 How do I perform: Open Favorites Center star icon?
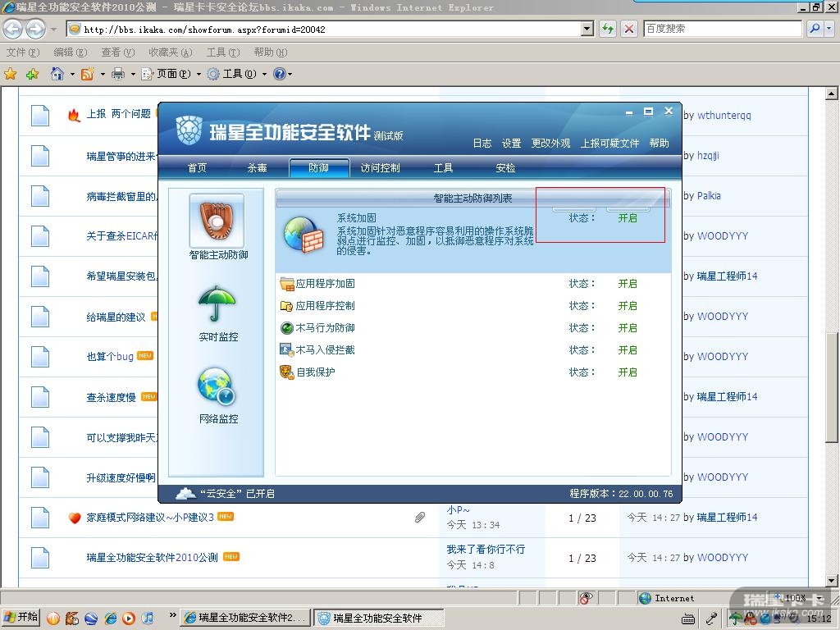tap(10, 74)
